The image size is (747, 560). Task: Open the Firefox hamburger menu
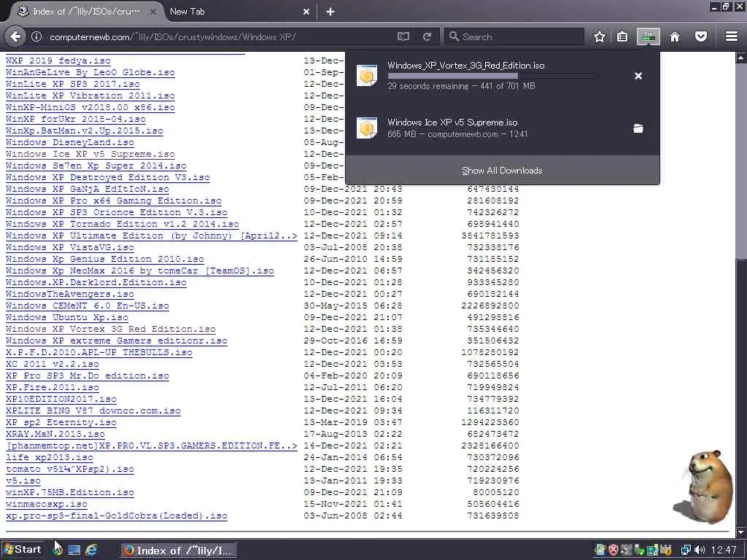[731, 36]
